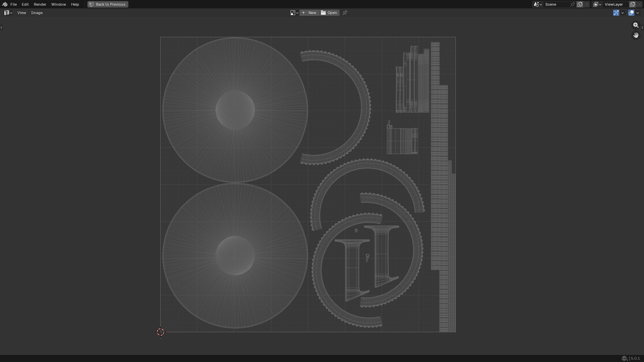Toggle pin scene to workspace
Image resolution: width=644 pixels, height=362 pixels.
tap(573, 4)
